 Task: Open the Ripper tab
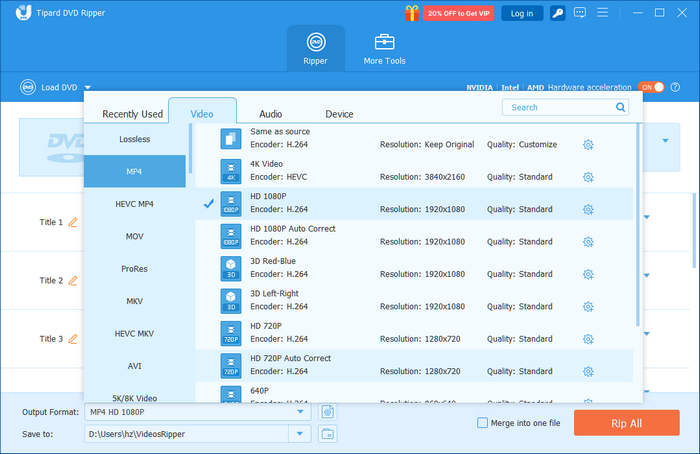coord(316,49)
